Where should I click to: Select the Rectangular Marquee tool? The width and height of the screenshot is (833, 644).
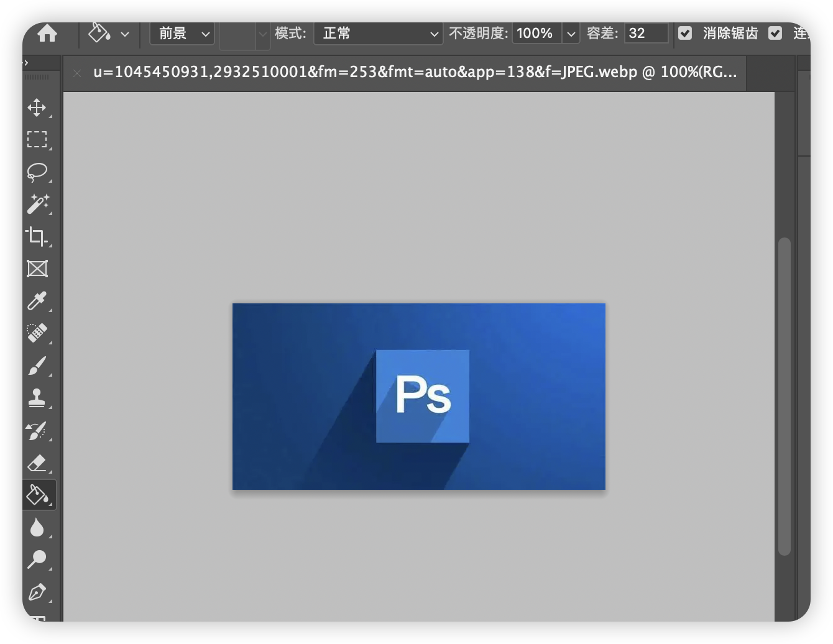37,139
